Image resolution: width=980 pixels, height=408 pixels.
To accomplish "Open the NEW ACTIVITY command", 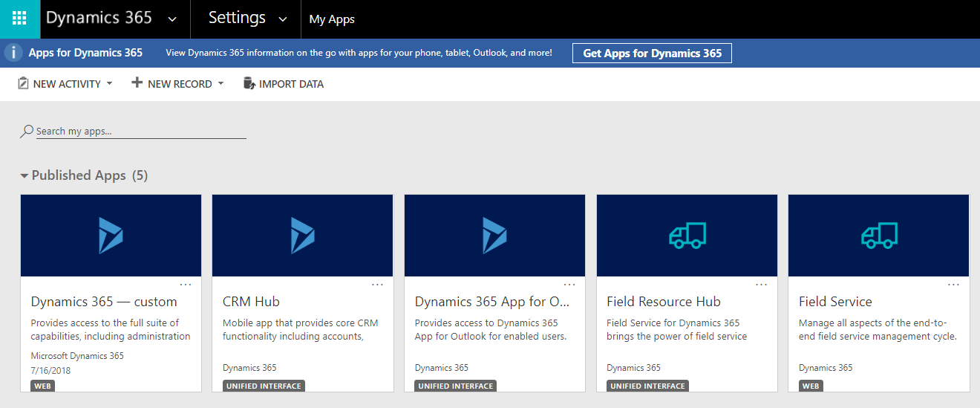I will click(x=67, y=84).
